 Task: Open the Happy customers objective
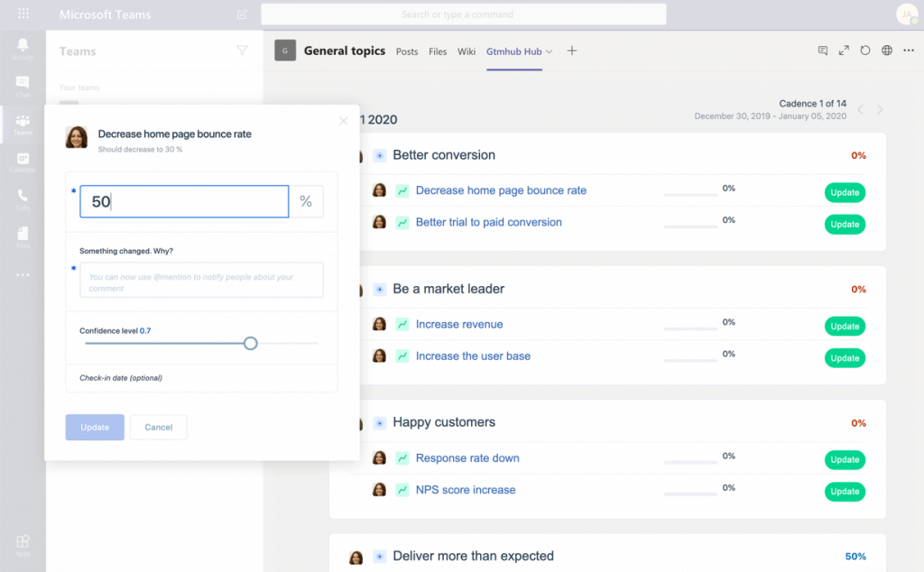pos(444,422)
